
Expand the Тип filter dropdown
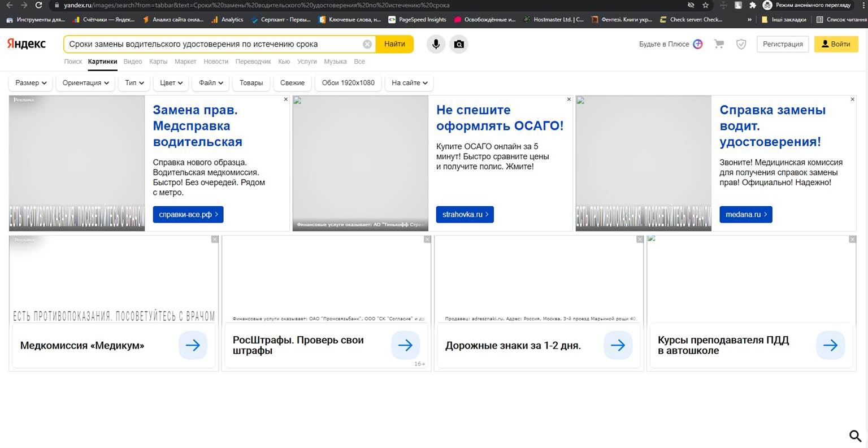click(134, 82)
